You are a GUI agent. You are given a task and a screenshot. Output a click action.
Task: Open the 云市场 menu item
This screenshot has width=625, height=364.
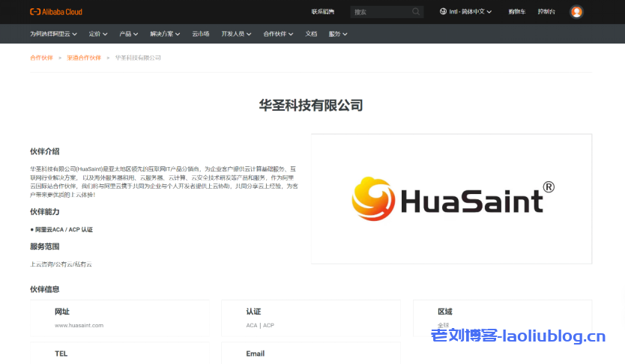pos(200,34)
